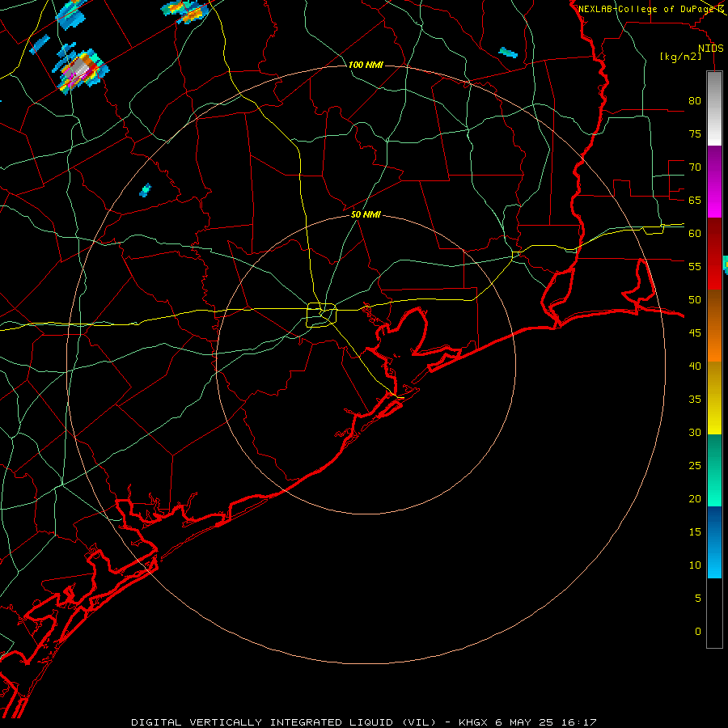
Task: Click the NIDS label
Action: [711, 49]
